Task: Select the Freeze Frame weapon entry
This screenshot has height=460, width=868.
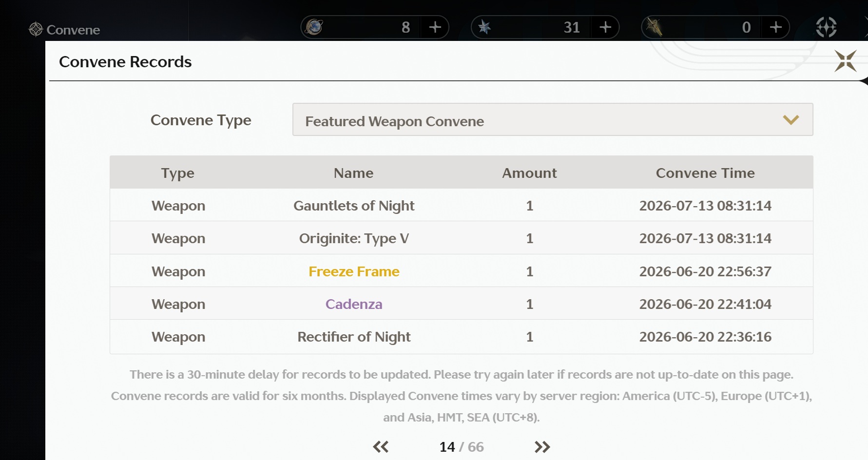Action: (x=354, y=271)
